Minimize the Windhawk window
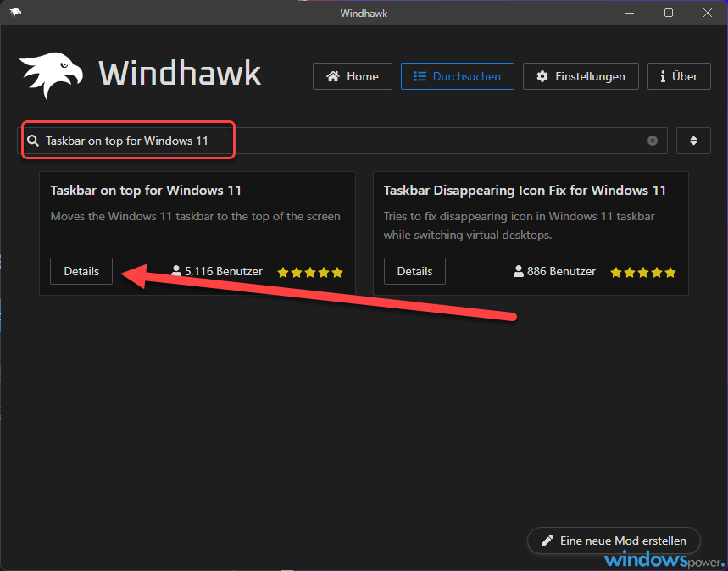 pyautogui.click(x=630, y=13)
